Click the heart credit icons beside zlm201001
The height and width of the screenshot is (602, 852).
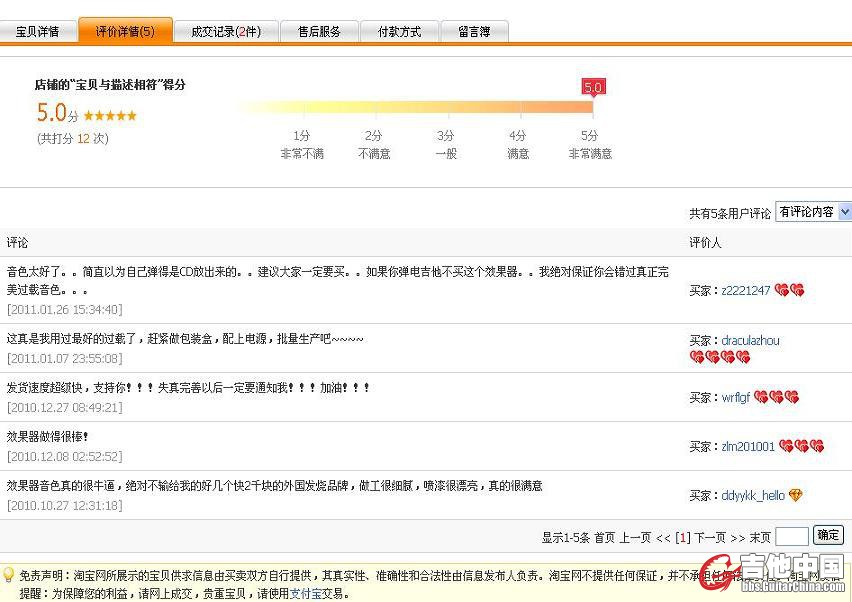click(x=801, y=446)
